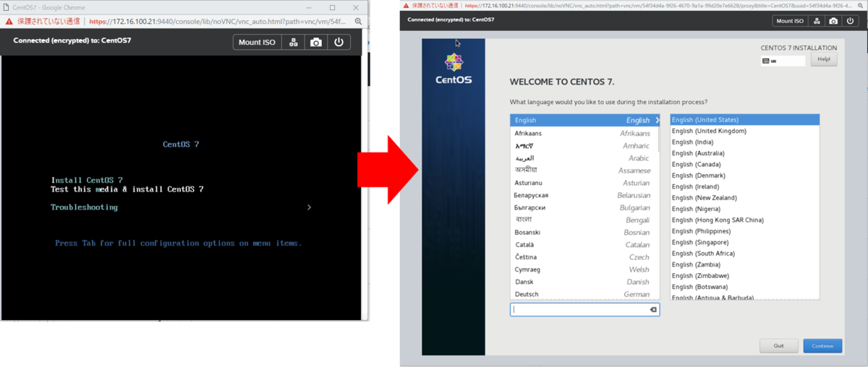
Task: Open Troubleshooting boot menu entry
Action: [x=84, y=207]
